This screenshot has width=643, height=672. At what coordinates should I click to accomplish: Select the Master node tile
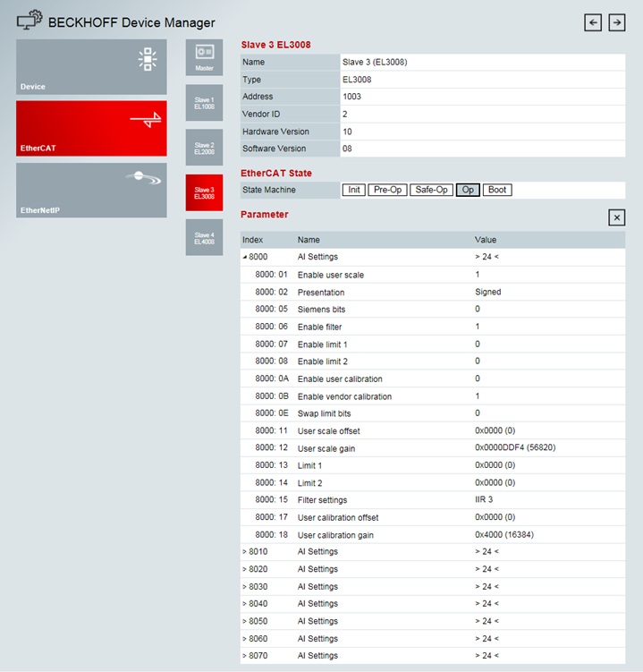(204, 57)
